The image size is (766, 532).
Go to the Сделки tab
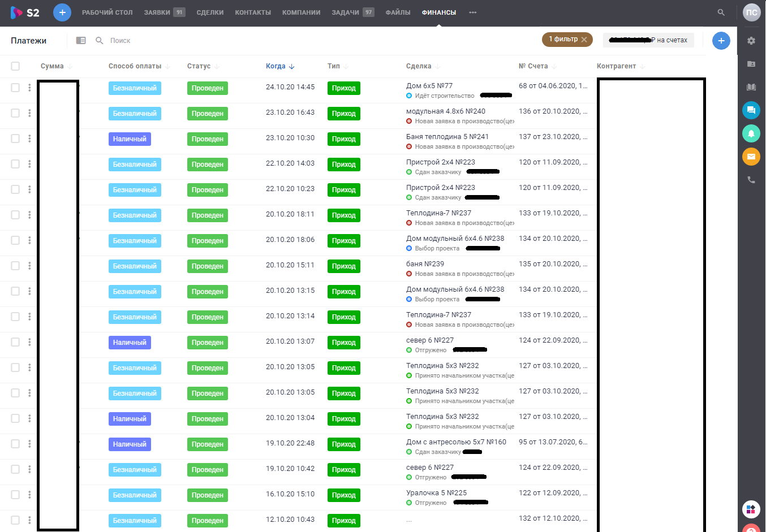tap(210, 12)
